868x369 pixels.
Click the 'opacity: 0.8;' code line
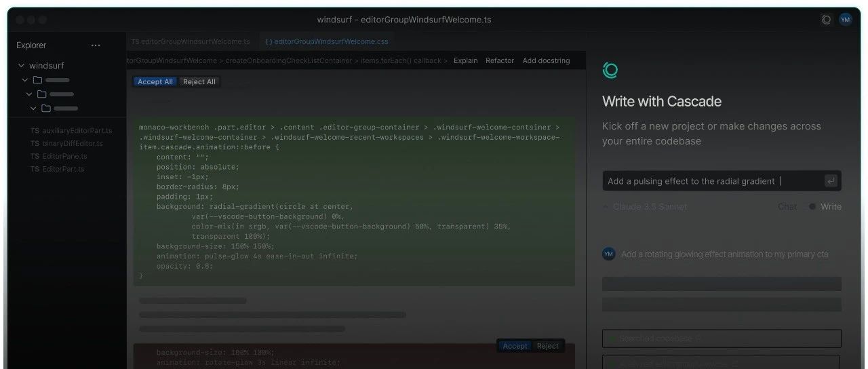point(184,266)
